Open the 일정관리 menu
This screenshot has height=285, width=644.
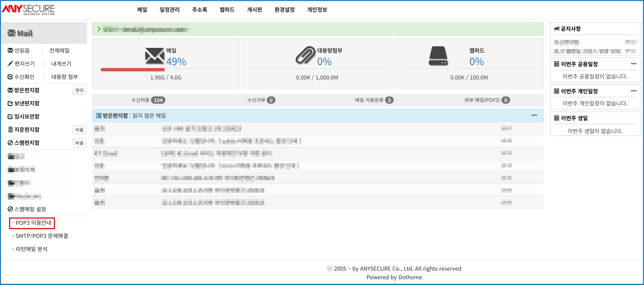pyautogui.click(x=169, y=10)
